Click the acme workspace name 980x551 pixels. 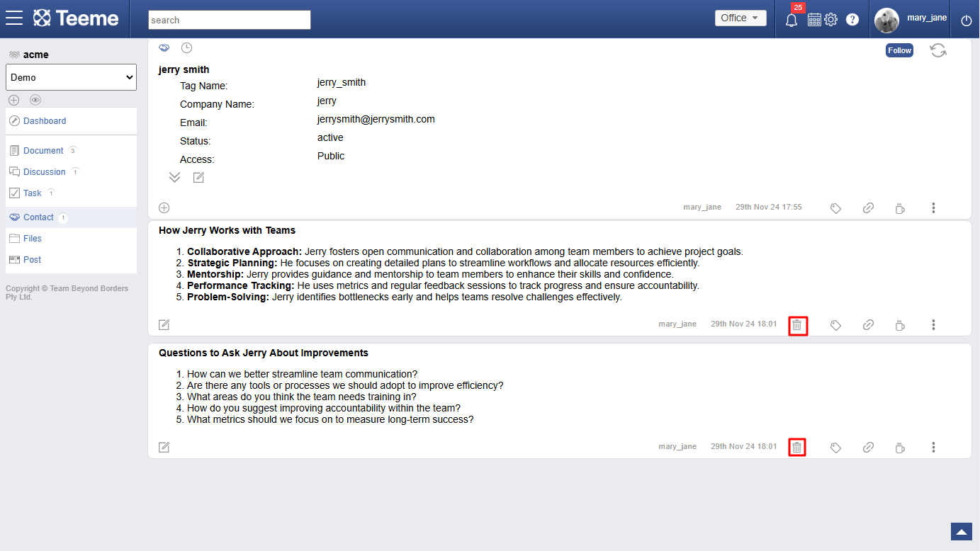[36, 55]
